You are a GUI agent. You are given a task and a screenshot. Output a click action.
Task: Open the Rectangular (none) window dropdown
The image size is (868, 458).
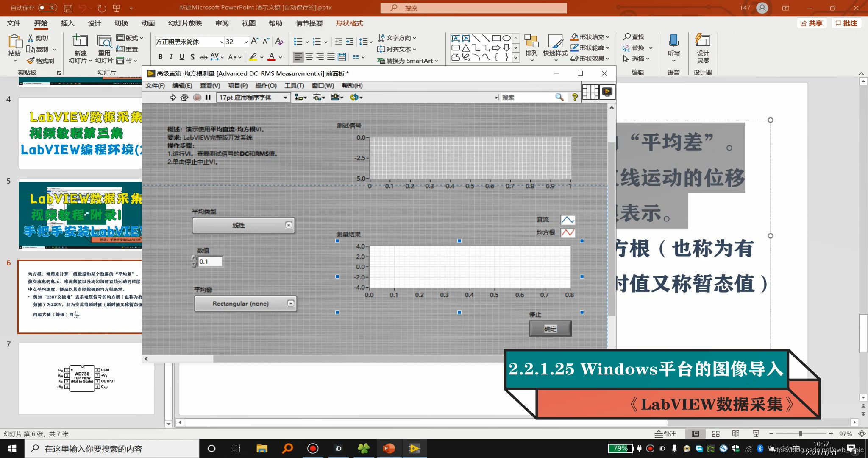pyautogui.click(x=245, y=304)
